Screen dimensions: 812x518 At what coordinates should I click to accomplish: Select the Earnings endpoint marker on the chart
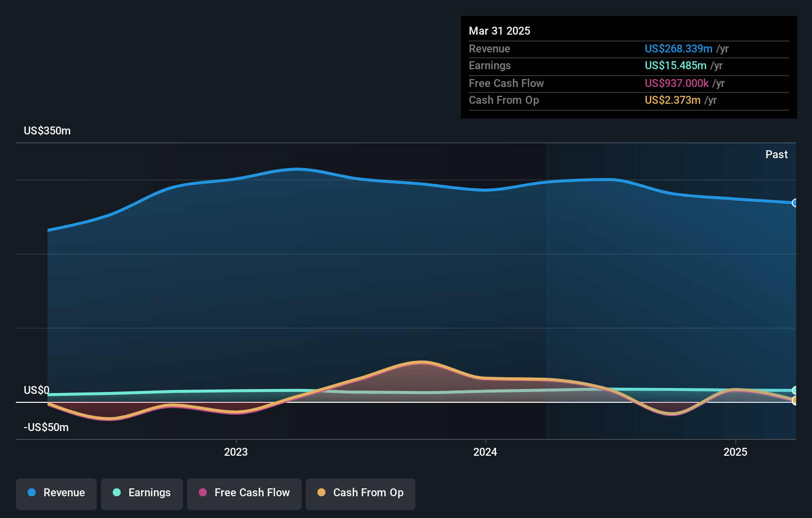click(795, 390)
